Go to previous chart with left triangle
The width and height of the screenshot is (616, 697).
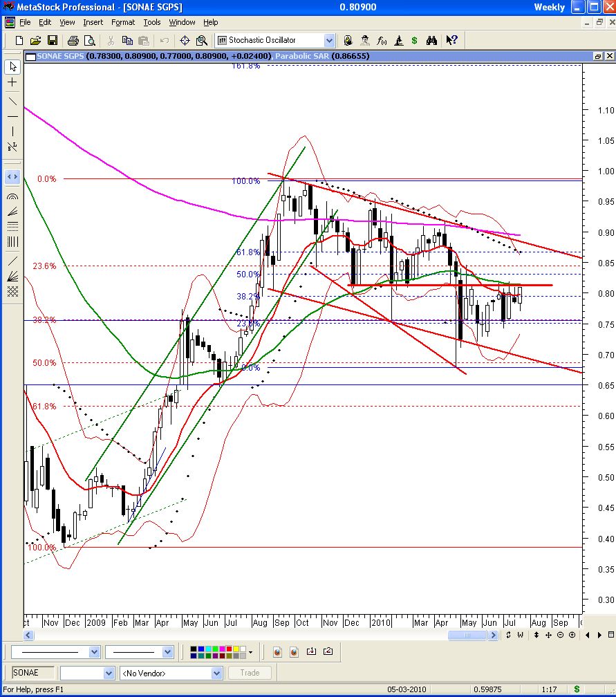tap(588, 635)
